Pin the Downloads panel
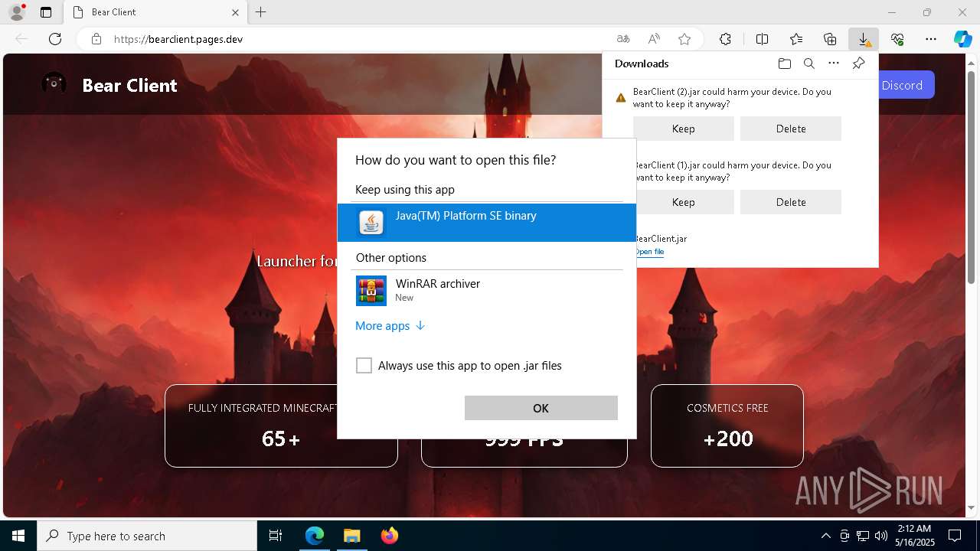Viewport: 980px width, 551px height. (858, 64)
